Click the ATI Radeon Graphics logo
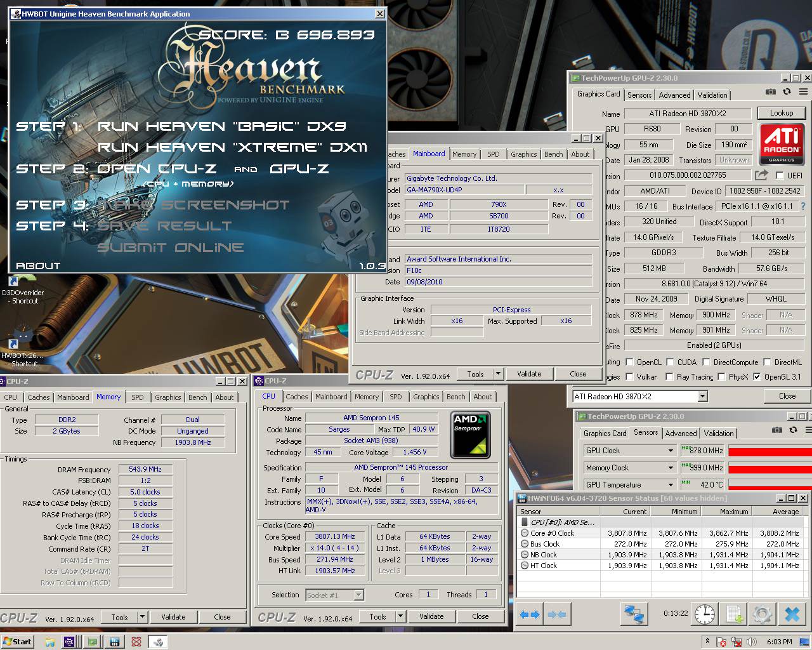Viewport: 812px width, 650px height. (782, 144)
